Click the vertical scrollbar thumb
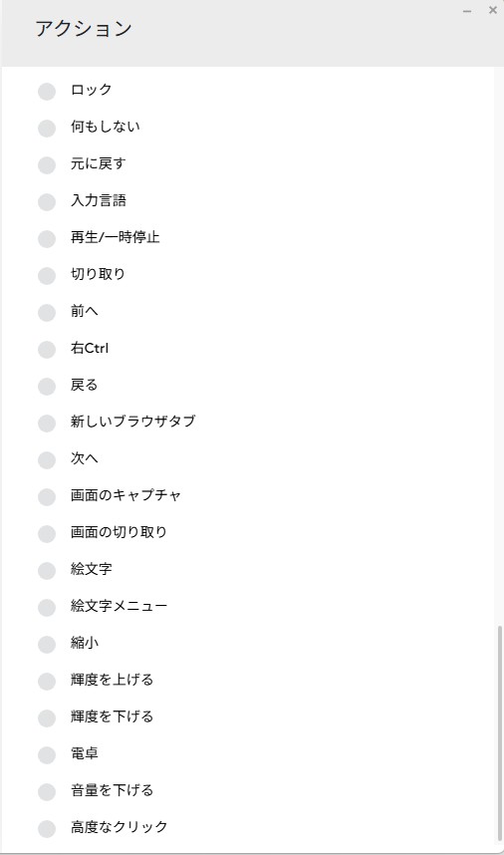 [x=500, y=733]
